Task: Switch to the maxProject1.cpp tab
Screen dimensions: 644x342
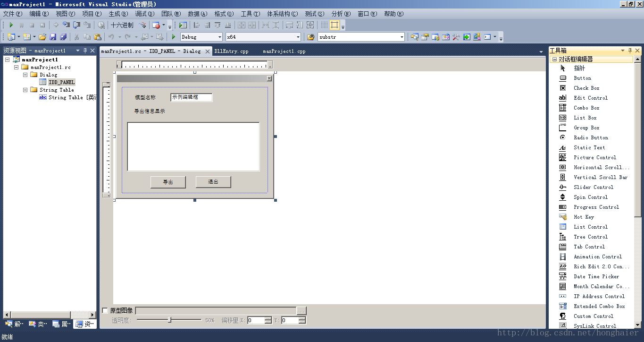Action: (x=284, y=51)
